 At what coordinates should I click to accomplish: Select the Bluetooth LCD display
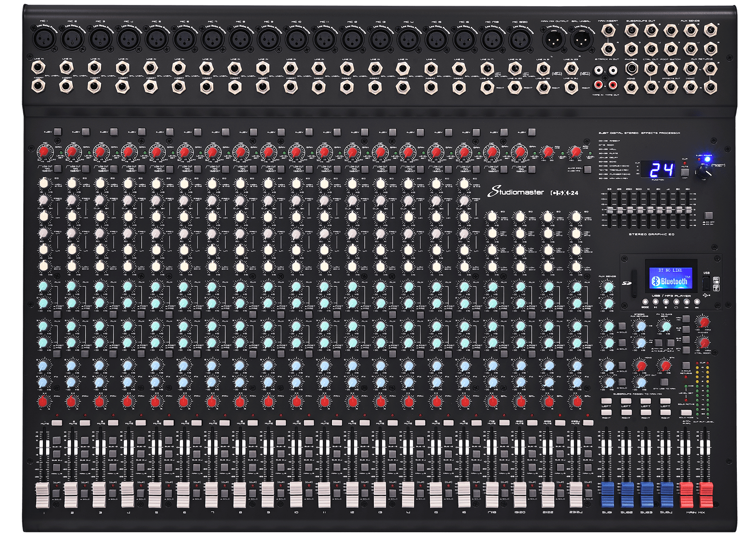(x=671, y=278)
